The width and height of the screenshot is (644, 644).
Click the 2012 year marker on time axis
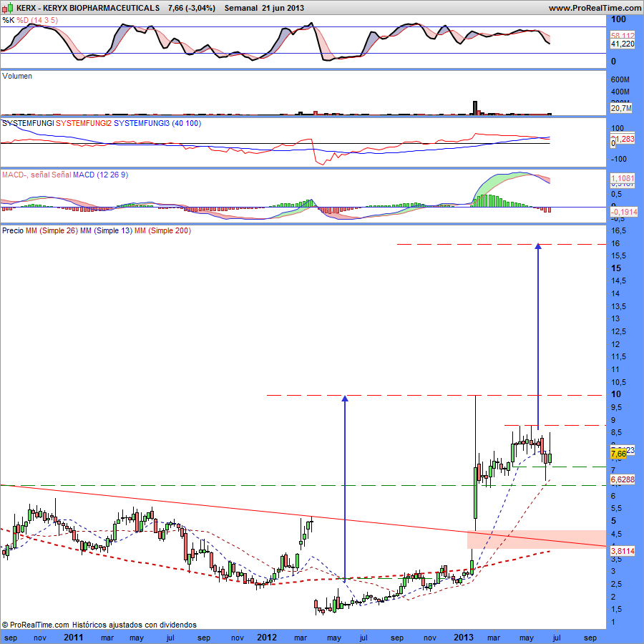point(267,638)
